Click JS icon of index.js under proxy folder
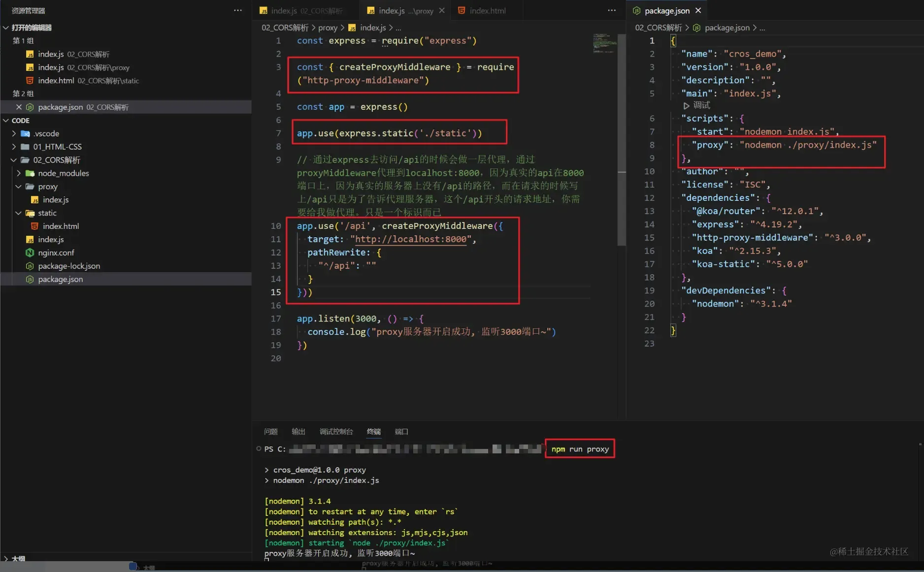Viewport: 924px width, 572px height. click(34, 200)
